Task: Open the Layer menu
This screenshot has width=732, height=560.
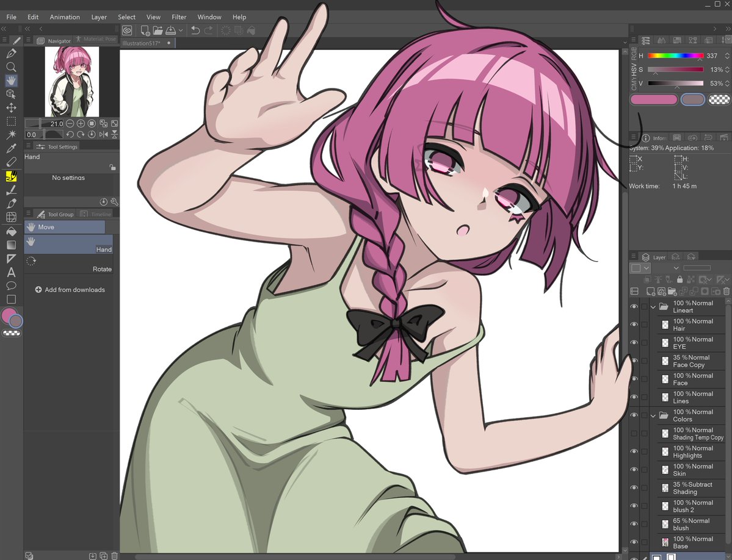Action: [x=98, y=17]
